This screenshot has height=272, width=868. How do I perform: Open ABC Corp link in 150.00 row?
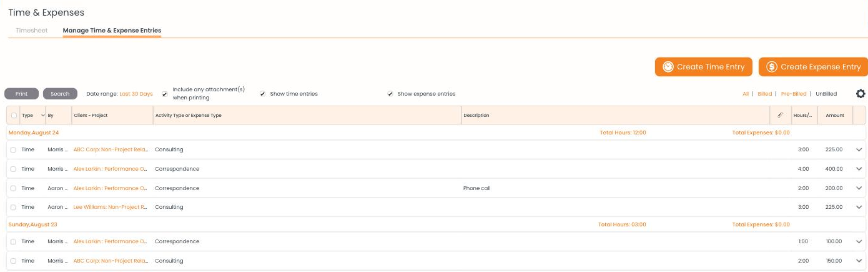pos(110,260)
